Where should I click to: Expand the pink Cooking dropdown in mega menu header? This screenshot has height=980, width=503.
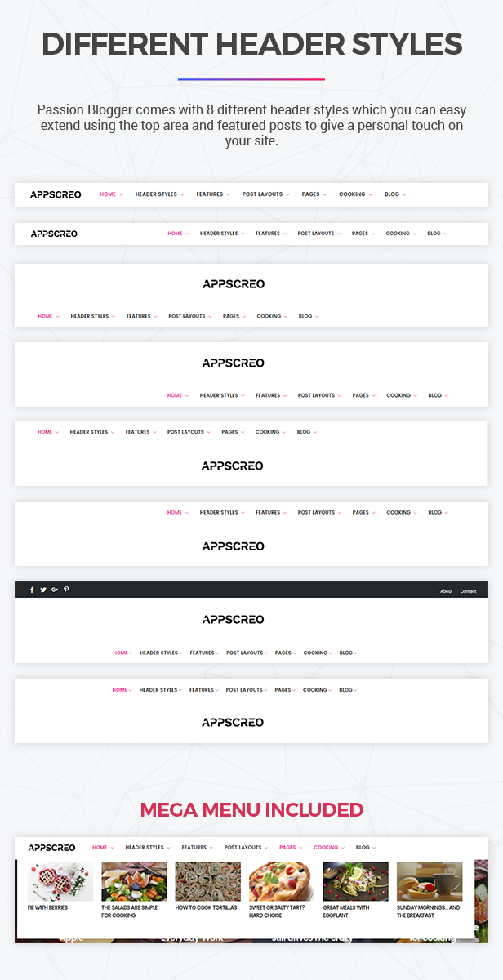(x=329, y=848)
